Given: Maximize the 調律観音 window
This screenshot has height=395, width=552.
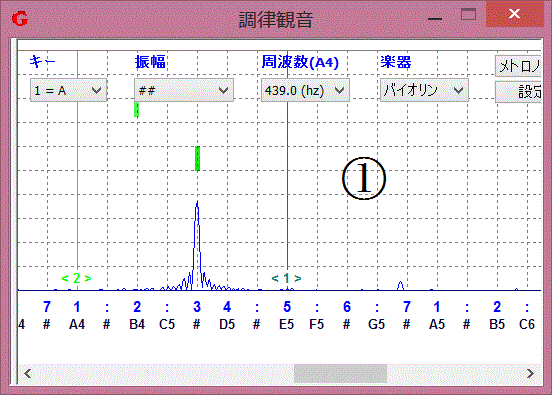Looking at the screenshot, I should 468,15.
